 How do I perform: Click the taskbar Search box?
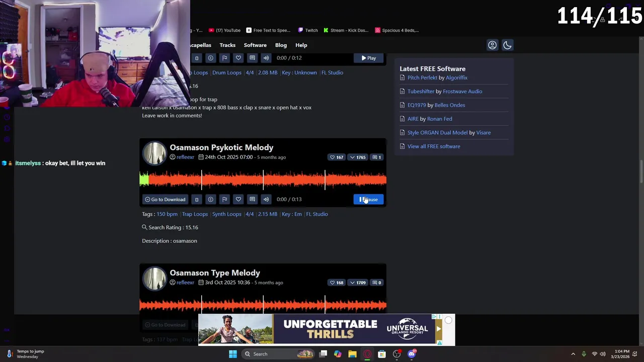point(278,354)
